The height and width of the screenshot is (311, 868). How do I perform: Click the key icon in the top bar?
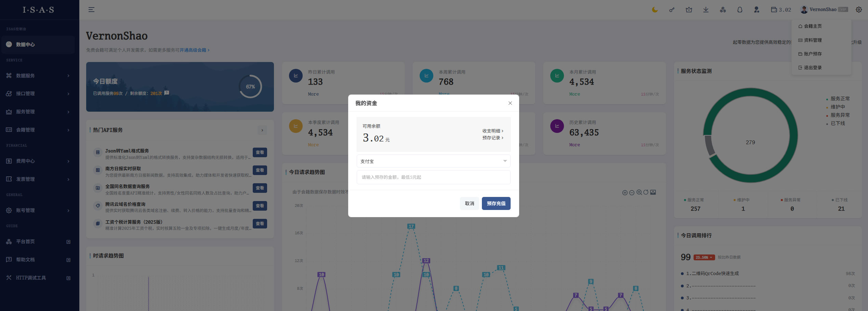(672, 10)
